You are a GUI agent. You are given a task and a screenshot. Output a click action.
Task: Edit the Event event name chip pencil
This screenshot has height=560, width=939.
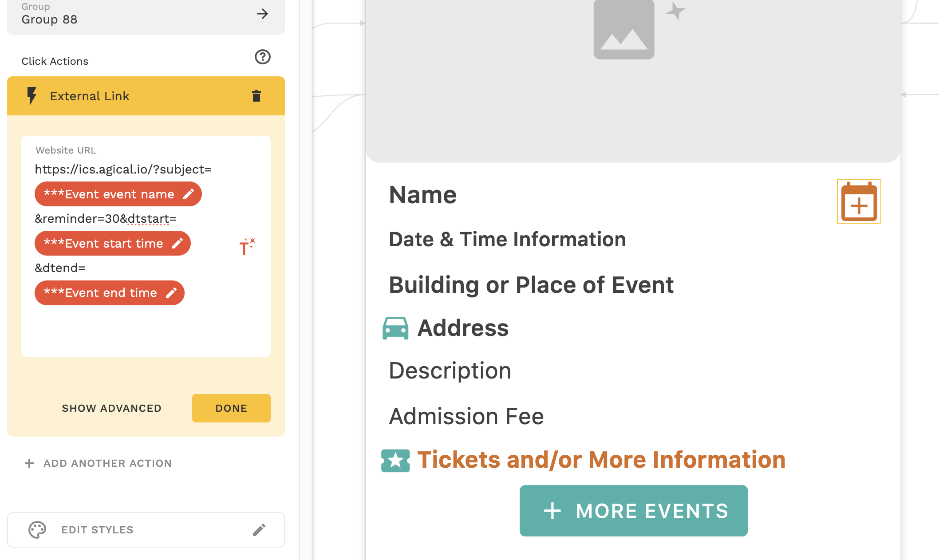point(189,194)
